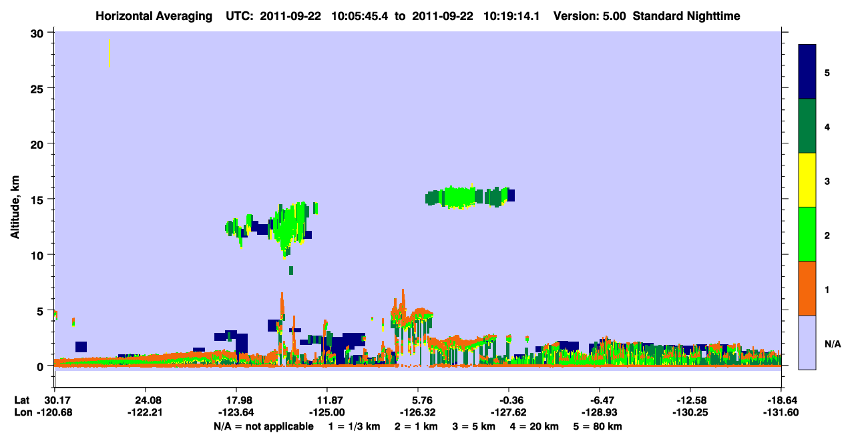Click legend text '5 = 80 km'

[598, 426]
